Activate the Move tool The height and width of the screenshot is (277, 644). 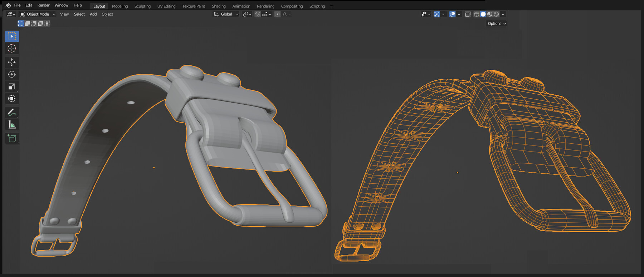tap(12, 62)
